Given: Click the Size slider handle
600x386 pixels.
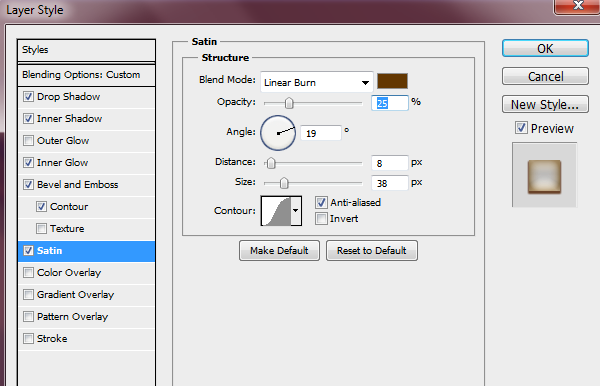Looking at the screenshot, I should 284,183.
